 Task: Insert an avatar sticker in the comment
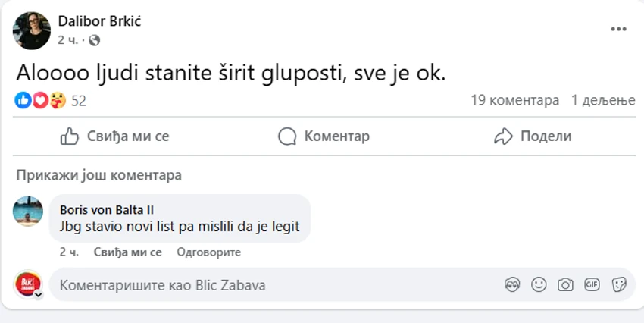pyautogui.click(x=512, y=285)
